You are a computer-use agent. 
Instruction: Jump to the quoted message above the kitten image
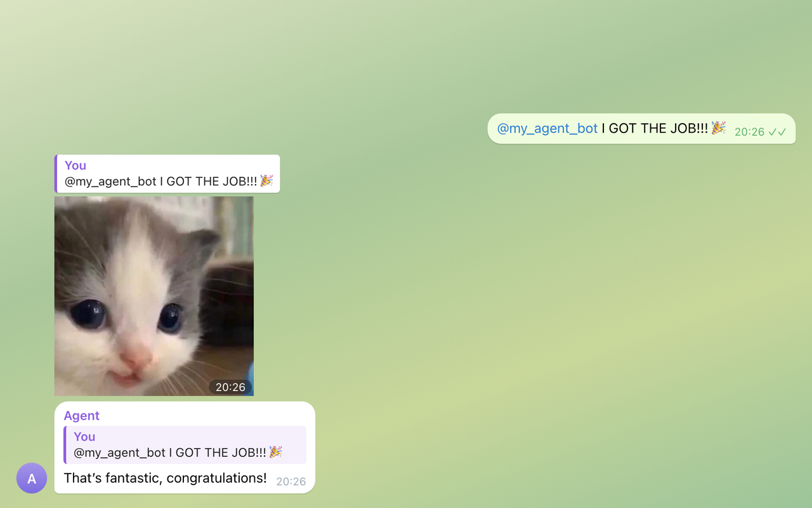click(x=167, y=173)
